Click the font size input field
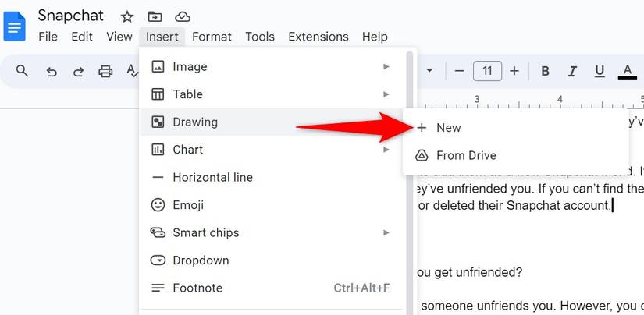The image size is (644, 315). (x=487, y=71)
